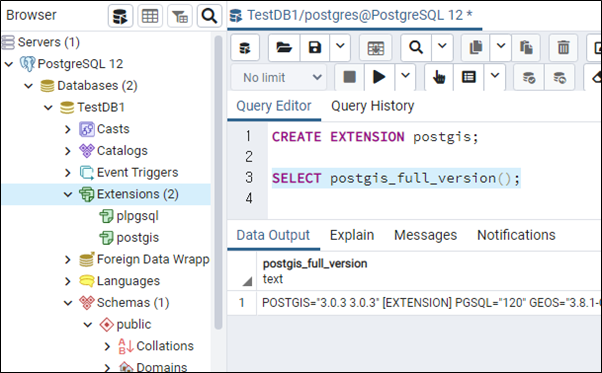Click the postgis_full_version column header
The image size is (602, 373).
pyautogui.click(x=315, y=271)
